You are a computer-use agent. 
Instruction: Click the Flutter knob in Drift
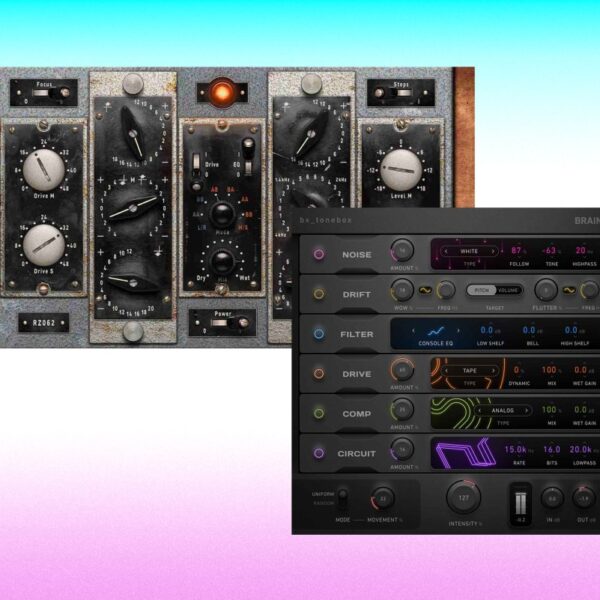[546, 290]
